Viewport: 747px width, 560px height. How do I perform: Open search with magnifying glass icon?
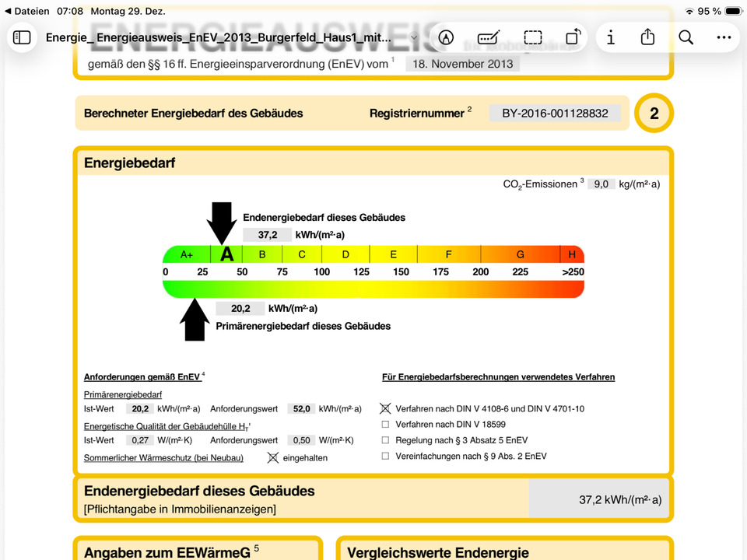[686, 37]
